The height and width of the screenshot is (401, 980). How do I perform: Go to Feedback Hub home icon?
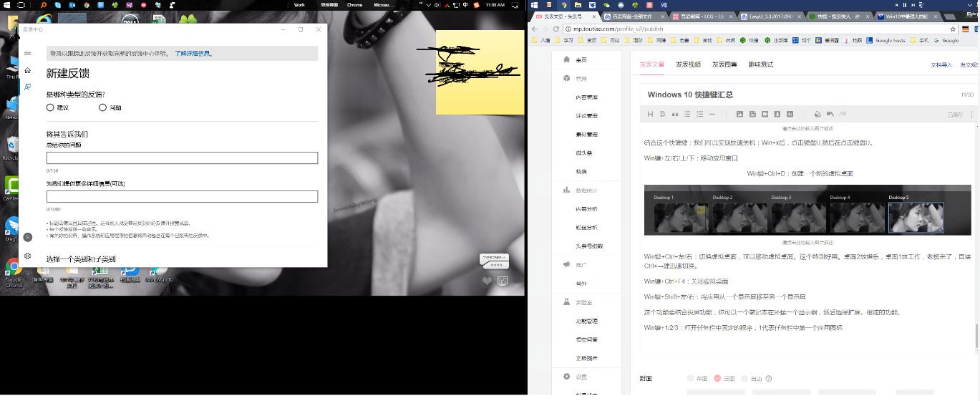27,70
